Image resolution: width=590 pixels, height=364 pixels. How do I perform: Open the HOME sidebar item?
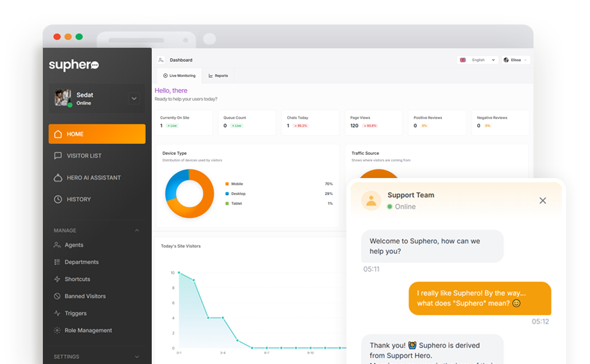(97, 134)
